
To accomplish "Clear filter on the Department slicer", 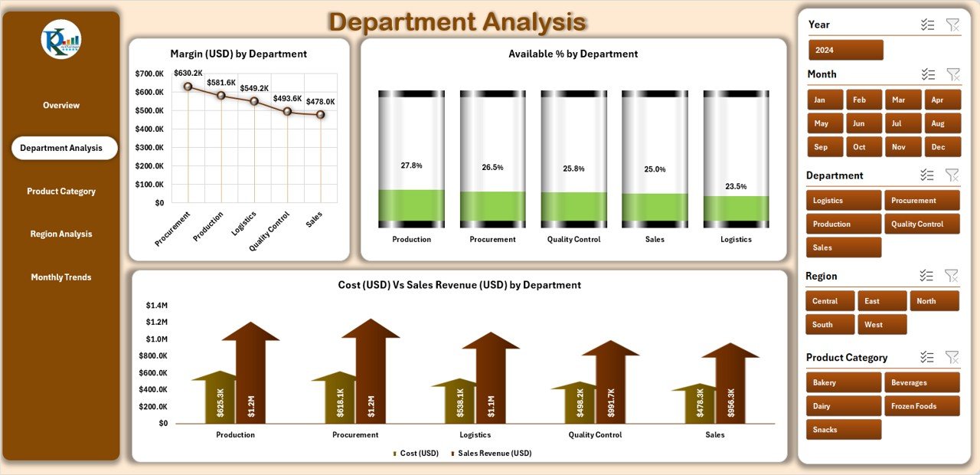I will pos(952,175).
